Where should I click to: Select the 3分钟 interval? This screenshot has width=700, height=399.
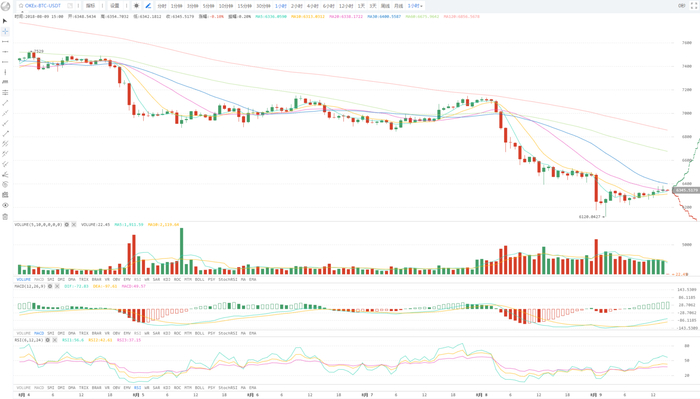pos(192,6)
